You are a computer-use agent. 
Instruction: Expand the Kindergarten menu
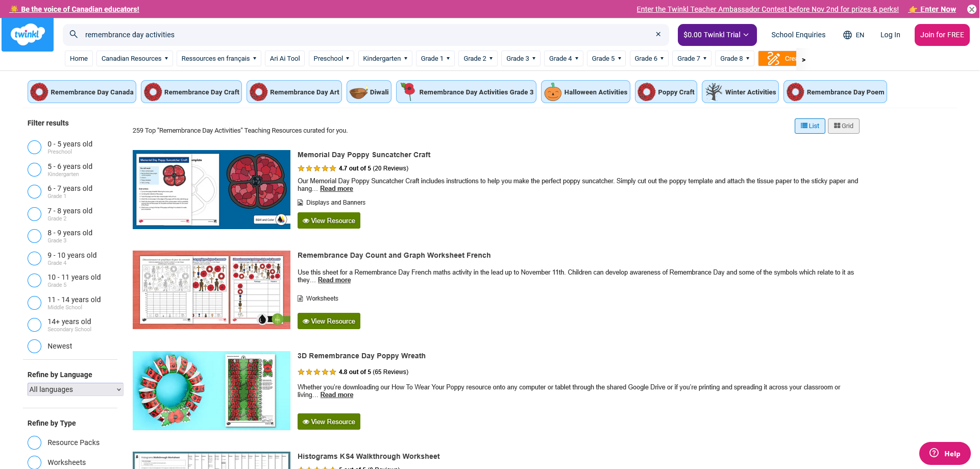385,59
